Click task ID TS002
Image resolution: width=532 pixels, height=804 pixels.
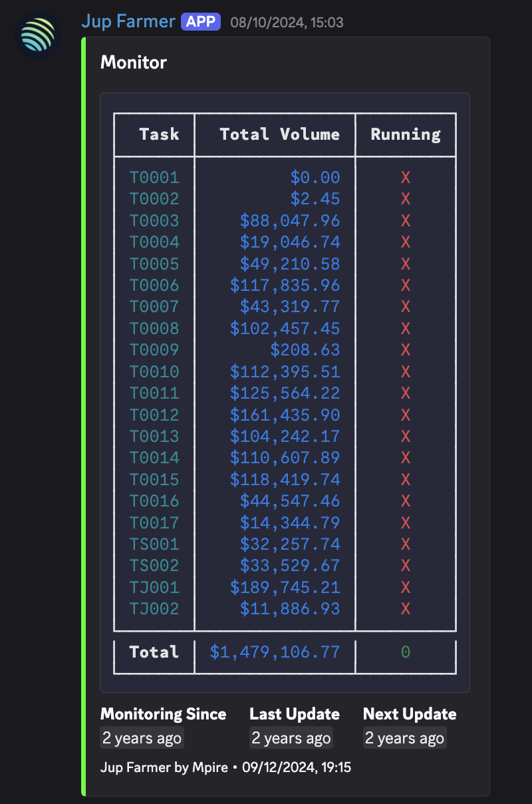pos(154,565)
